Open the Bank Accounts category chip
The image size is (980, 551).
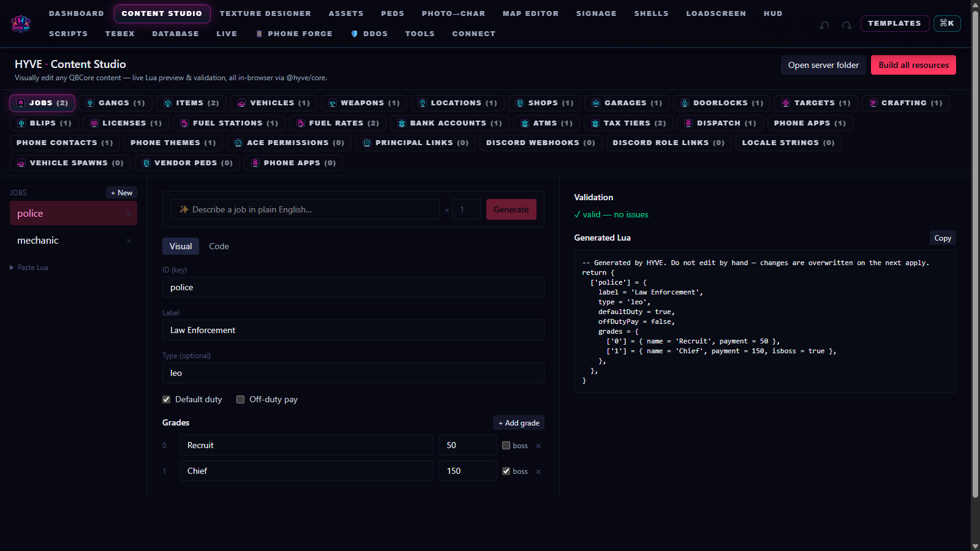(x=450, y=123)
